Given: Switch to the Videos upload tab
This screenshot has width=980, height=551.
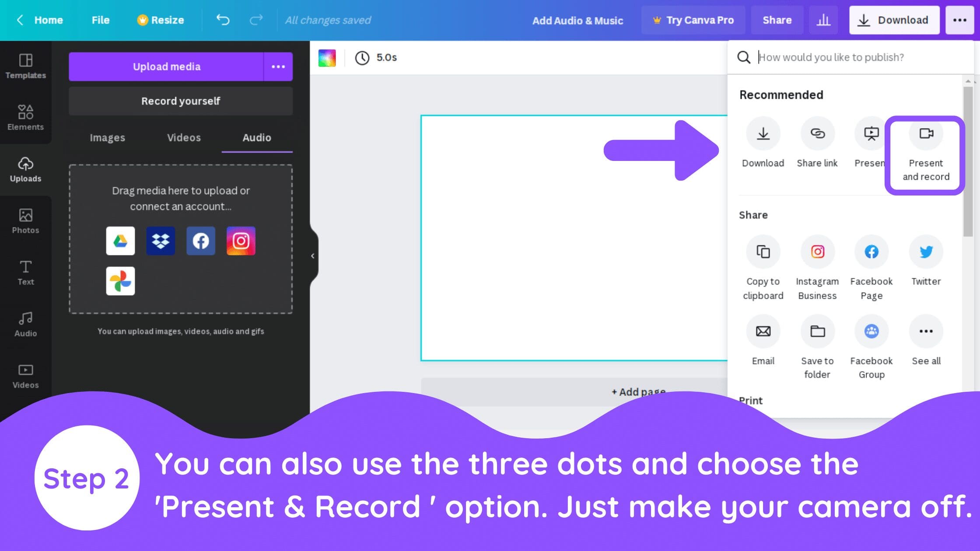Looking at the screenshot, I should [x=183, y=137].
